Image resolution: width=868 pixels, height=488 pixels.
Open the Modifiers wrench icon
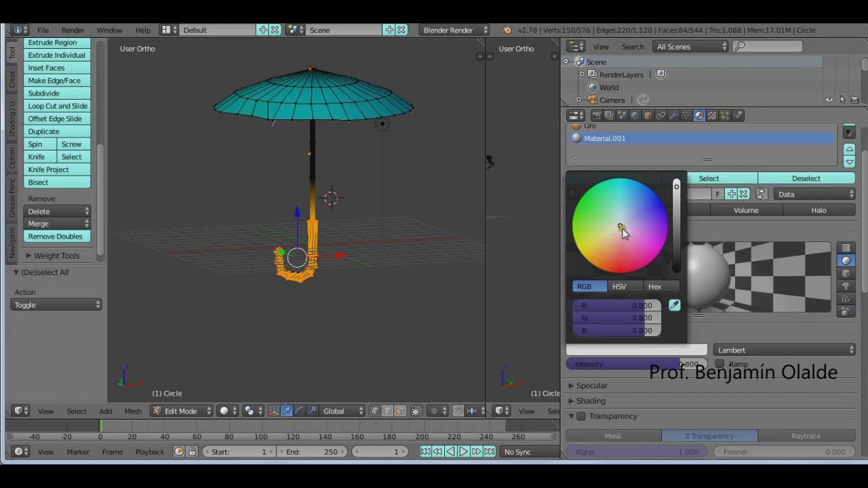673,116
